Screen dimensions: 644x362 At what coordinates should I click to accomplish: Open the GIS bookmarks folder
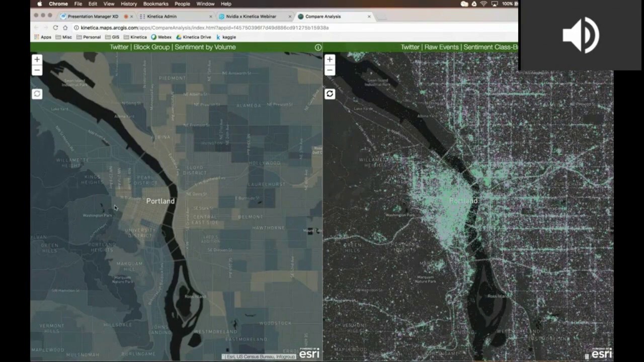[x=112, y=37]
